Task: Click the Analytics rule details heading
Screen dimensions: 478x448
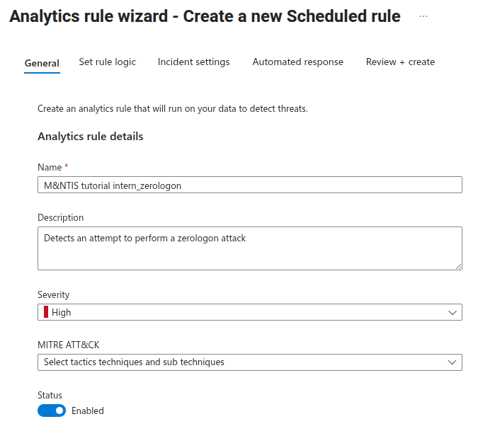Action: [90, 136]
